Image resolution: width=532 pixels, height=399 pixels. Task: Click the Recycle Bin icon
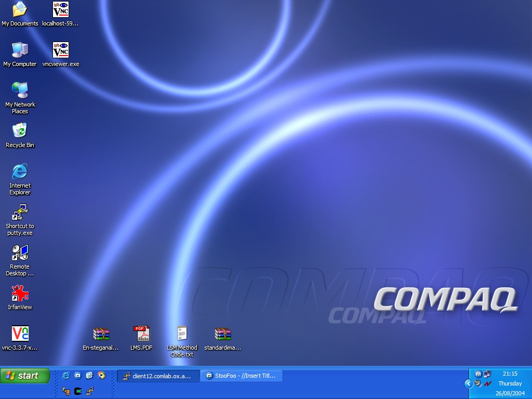point(20,131)
